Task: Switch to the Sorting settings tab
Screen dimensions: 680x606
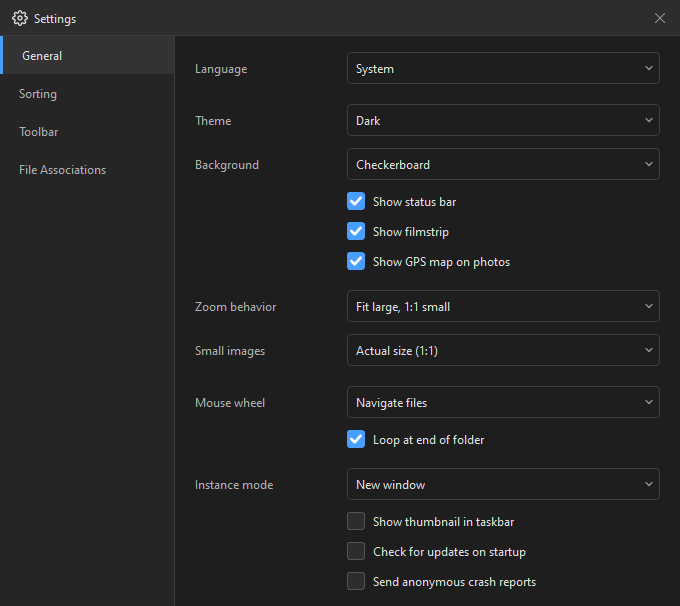Action: point(87,94)
